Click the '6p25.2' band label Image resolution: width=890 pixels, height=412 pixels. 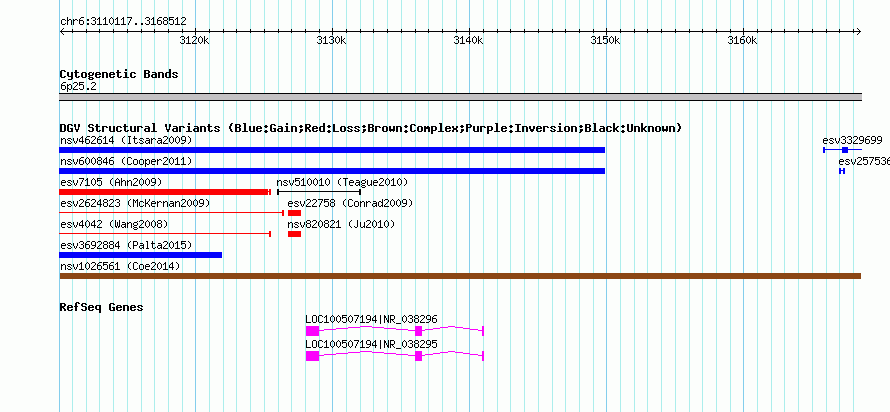tap(78, 86)
